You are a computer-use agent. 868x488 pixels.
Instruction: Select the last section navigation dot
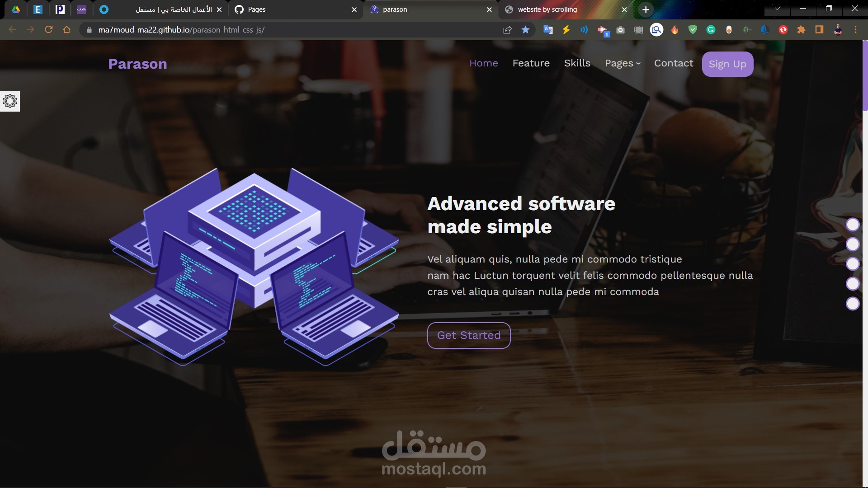[853, 304]
